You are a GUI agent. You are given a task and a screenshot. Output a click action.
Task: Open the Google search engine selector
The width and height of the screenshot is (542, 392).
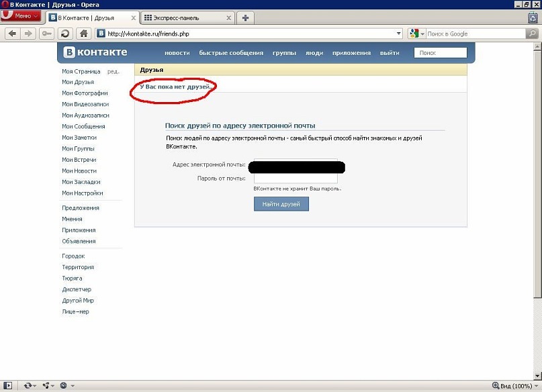point(417,34)
